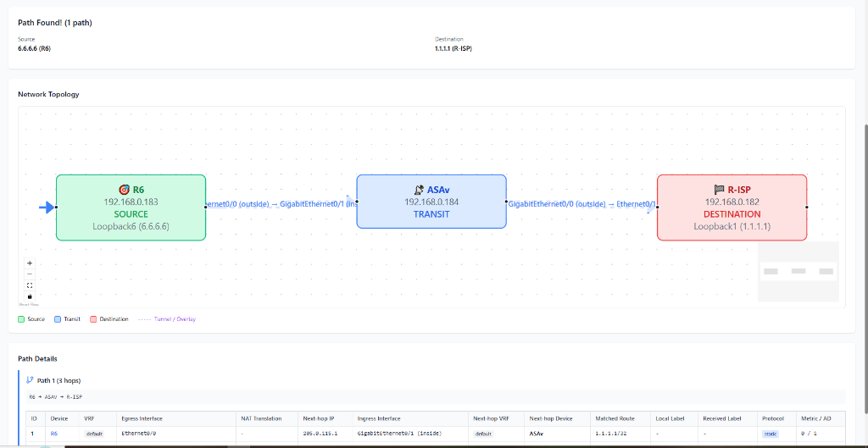Click the green Source legend swatch
This screenshot has height=448, width=868.
point(21,319)
